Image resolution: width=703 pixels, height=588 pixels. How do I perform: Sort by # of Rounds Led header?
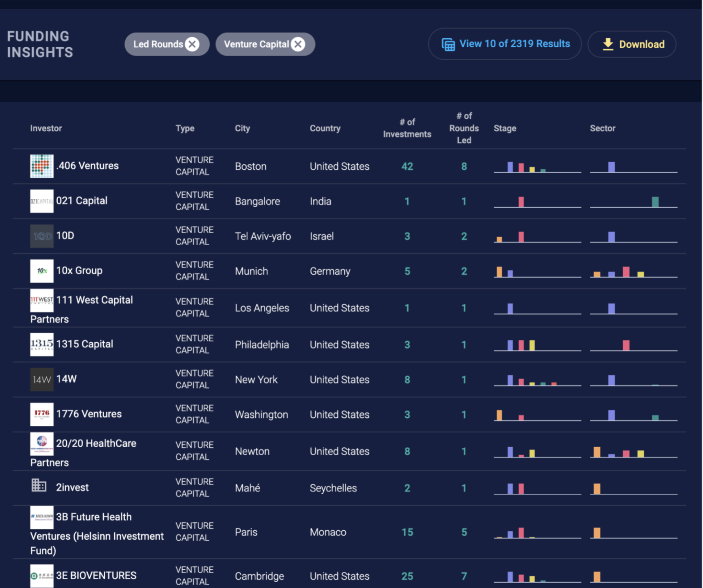click(464, 128)
